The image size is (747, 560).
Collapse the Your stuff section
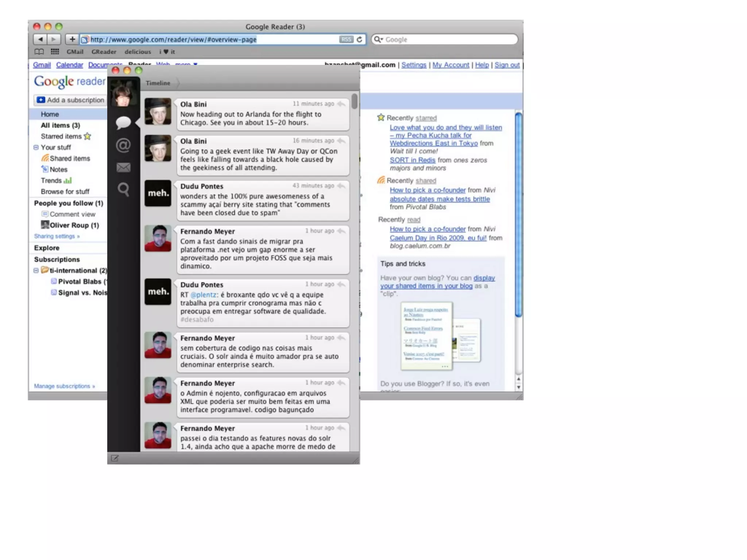pos(36,147)
